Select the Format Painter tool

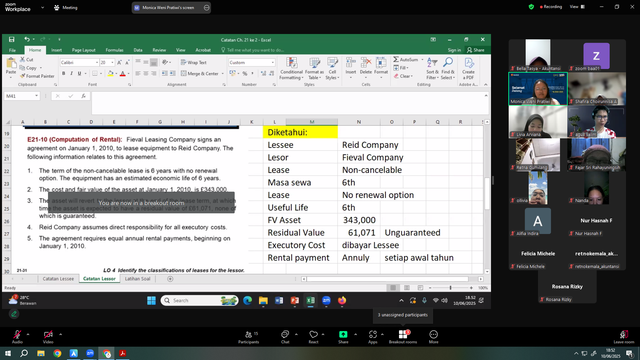pyautogui.click(x=37, y=76)
